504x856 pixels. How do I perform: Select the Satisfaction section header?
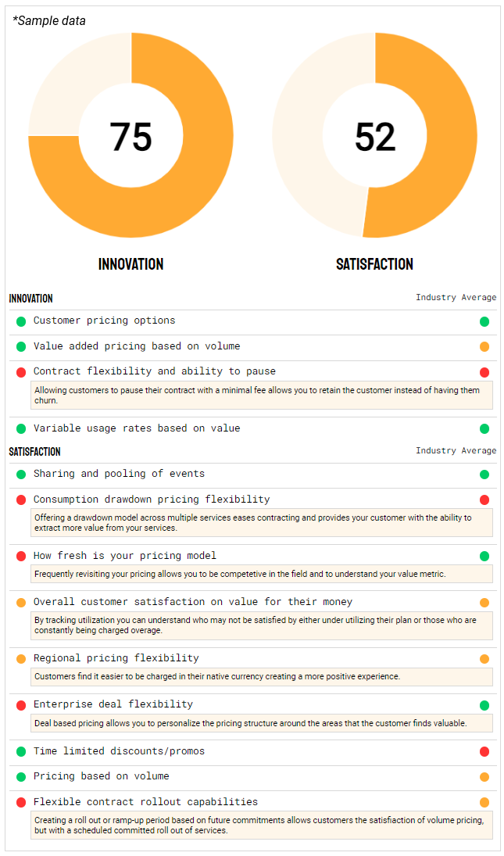[35, 452]
